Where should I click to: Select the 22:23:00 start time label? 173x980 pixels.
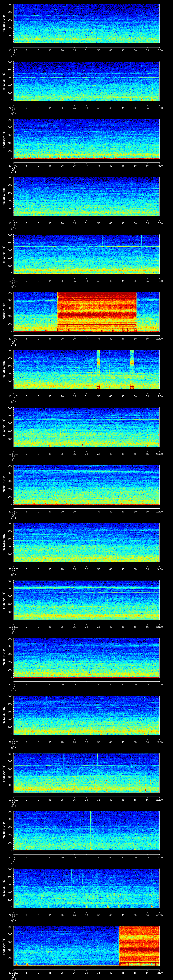point(13,569)
